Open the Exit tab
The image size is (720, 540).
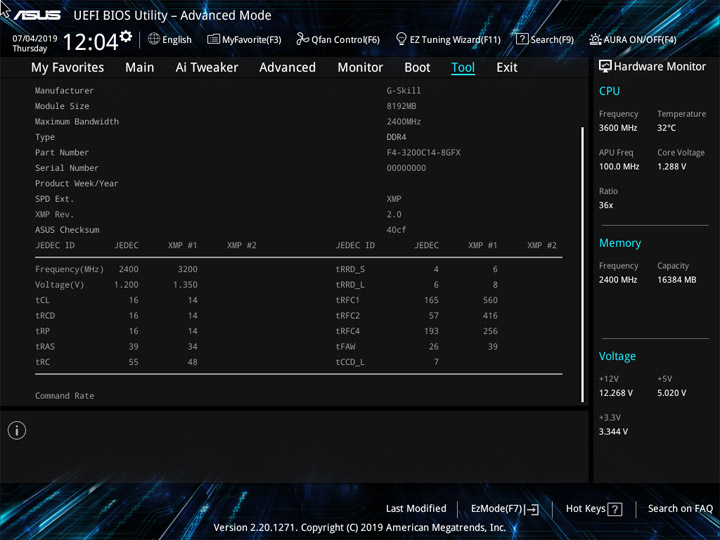click(507, 68)
